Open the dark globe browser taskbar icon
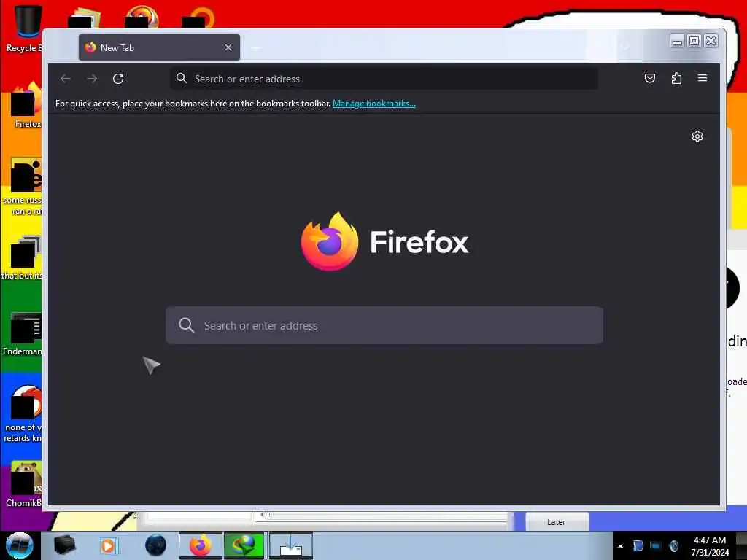The width and height of the screenshot is (747, 560). point(156,545)
